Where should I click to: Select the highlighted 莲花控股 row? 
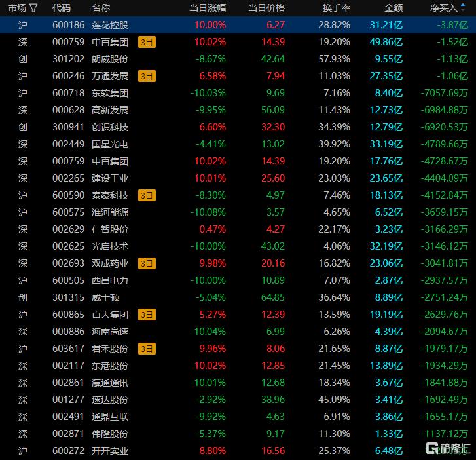click(110, 25)
